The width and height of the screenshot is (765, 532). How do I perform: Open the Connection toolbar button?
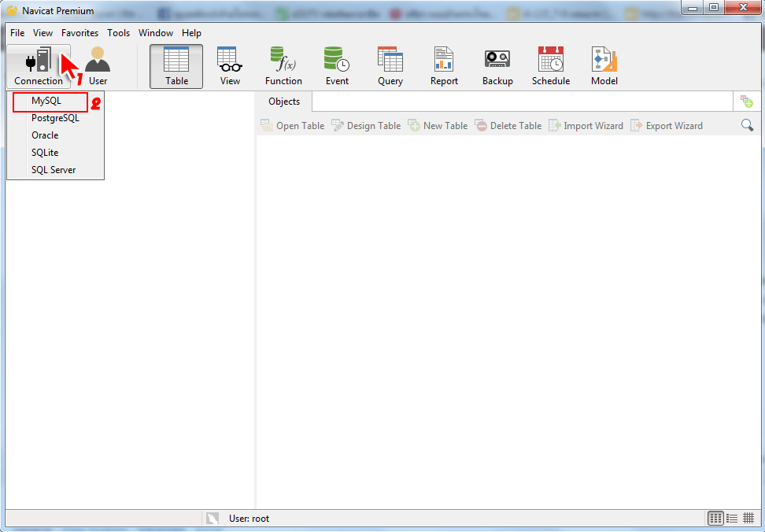pos(39,67)
